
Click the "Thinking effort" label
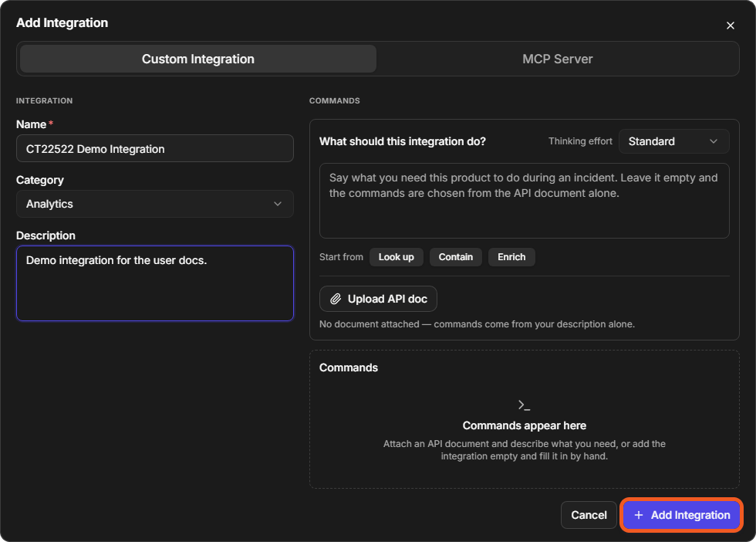(x=580, y=141)
